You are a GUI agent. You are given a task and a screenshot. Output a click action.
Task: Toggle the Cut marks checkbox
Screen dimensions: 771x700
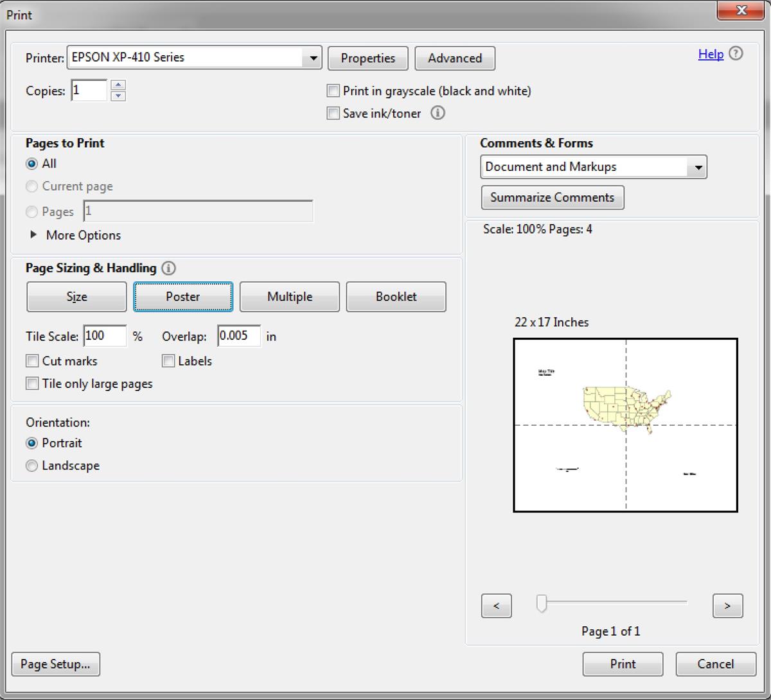pos(32,361)
